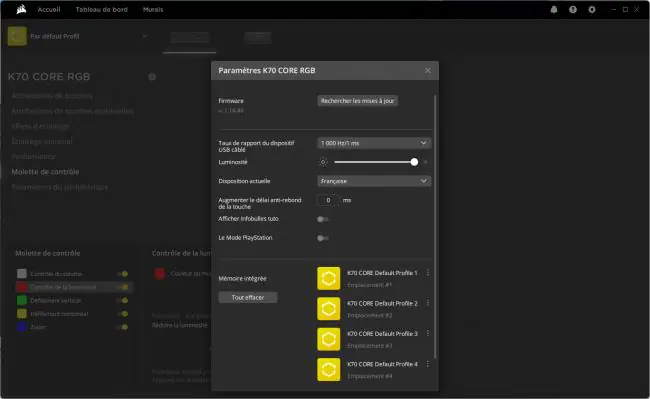Image resolution: width=650 pixels, height=399 pixels.
Task: Toggle the Défilement vertical switch
Action: tap(123, 300)
